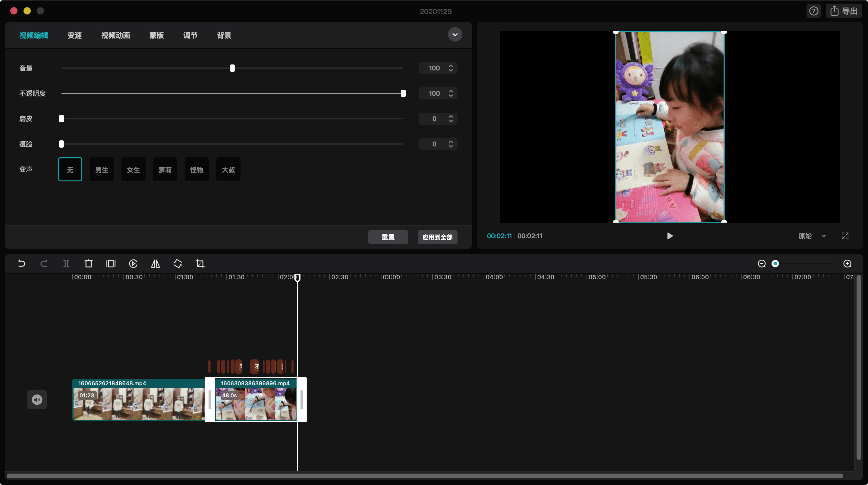868x485 pixels.
Task: Select the clip 1606308386396896.mp4 in timeline
Action: (x=256, y=399)
